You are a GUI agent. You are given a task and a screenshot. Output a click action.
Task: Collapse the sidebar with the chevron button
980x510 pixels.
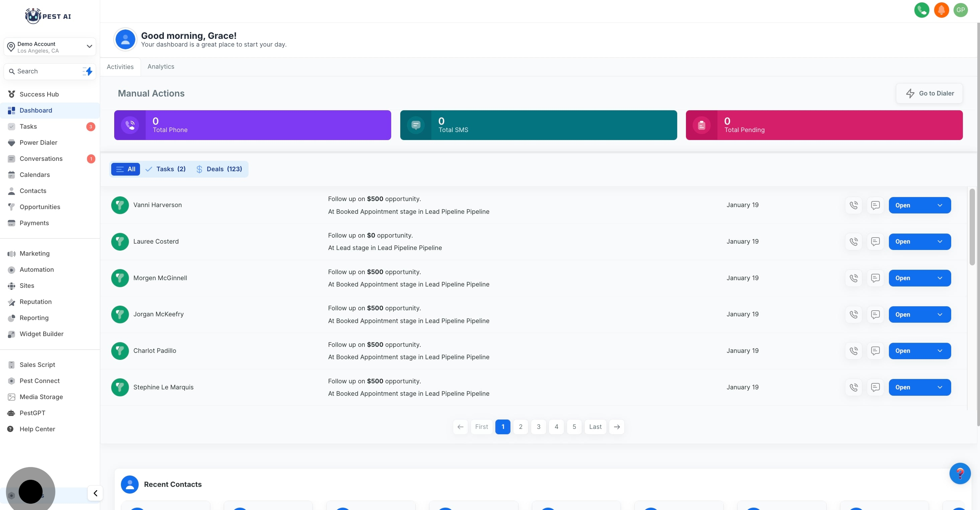tap(95, 493)
